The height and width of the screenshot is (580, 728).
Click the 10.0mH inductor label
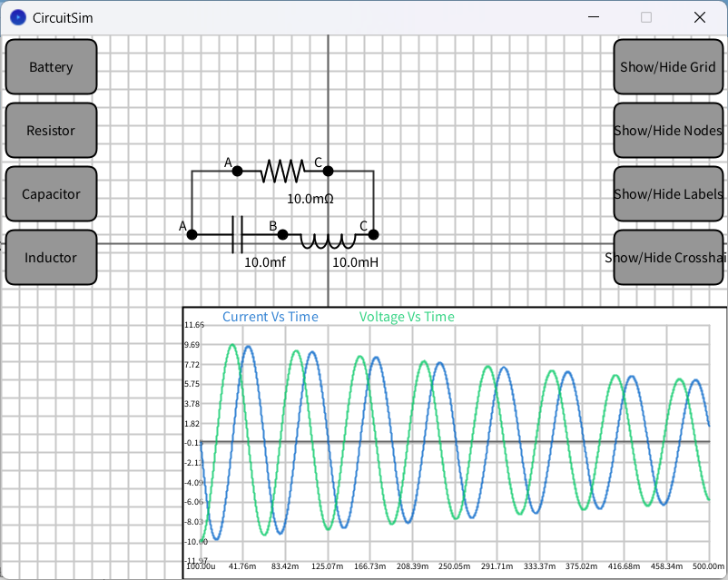point(355,262)
